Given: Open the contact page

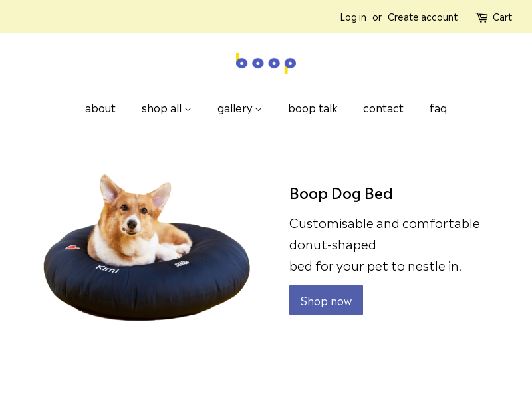Looking at the screenshot, I should pos(383,108).
